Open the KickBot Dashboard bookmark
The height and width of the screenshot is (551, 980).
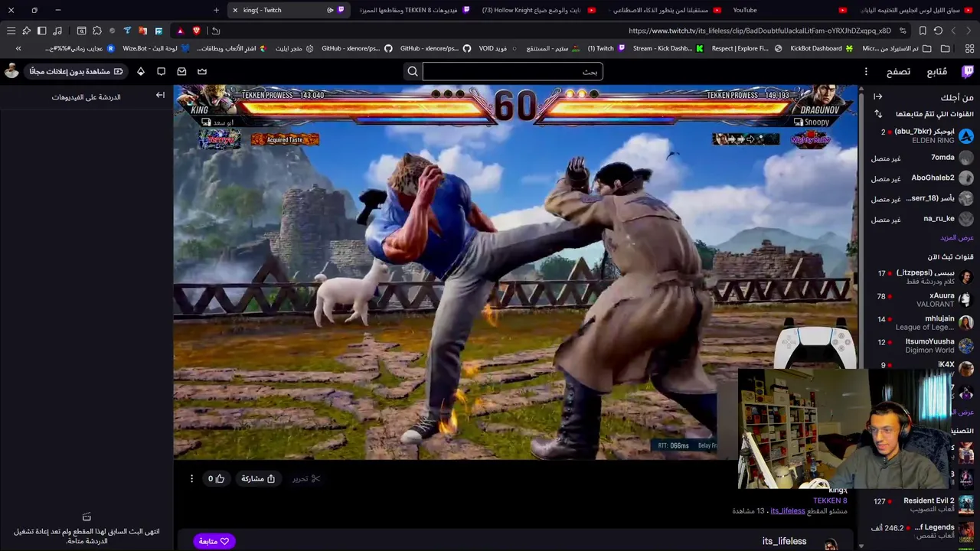[822, 48]
